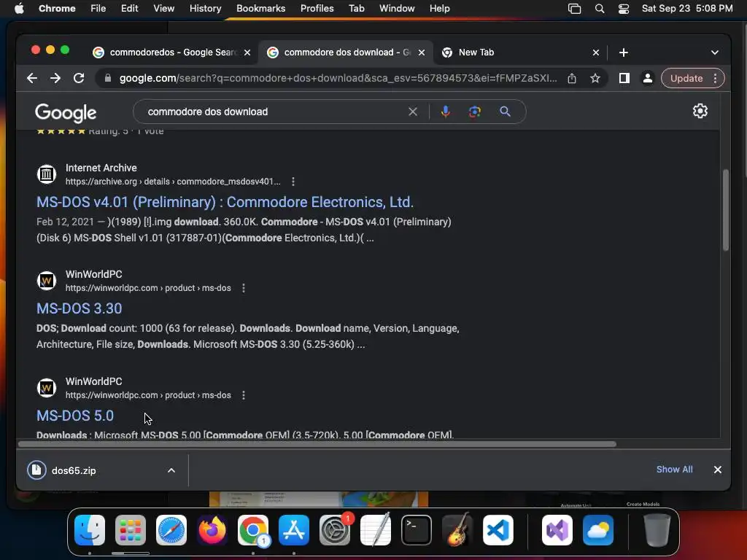Open Control Center in menu bar
The image size is (747, 560).
624,9
